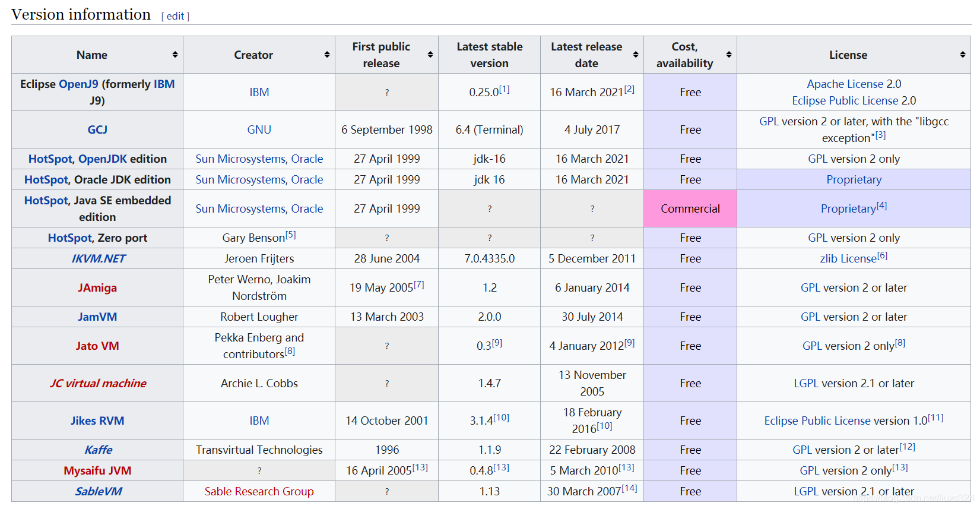
Task: Click the Commercial cell in embedded edition row
Action: (690, 208)
